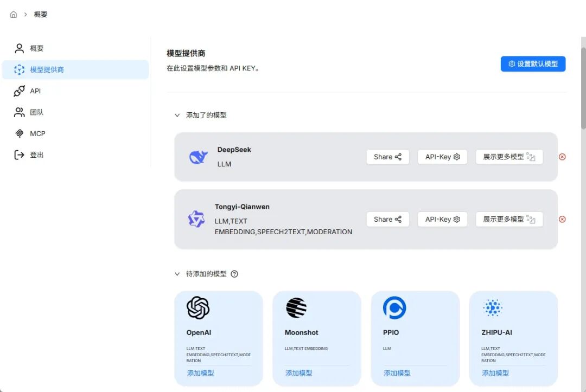Remove the Tongyi-Qianwen provider via red delete icon
586x392 pixels.
pyautogui.click(x=562, y=219)
